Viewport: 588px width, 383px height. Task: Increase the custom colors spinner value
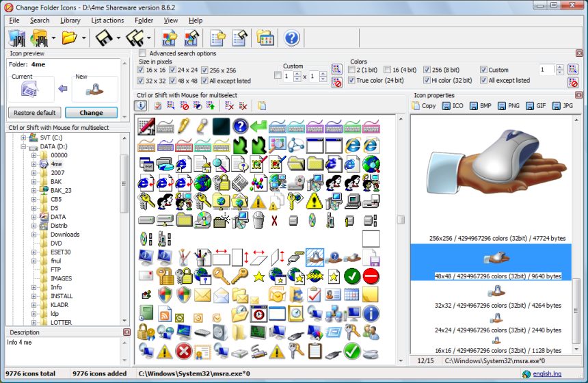tap(559, 67)
